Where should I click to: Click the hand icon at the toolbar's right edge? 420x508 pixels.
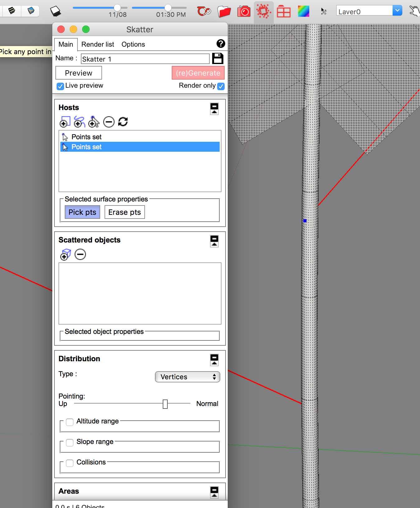(414, 11)
